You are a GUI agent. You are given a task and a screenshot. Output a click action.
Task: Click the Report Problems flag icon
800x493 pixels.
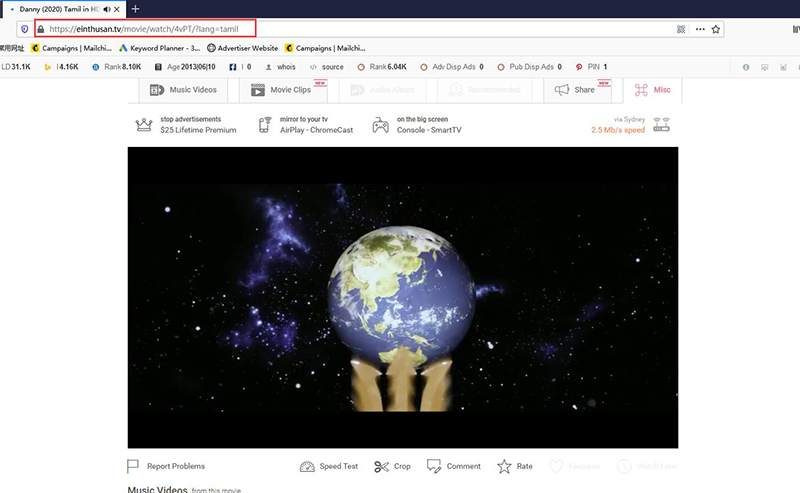[x=133, y=466]
